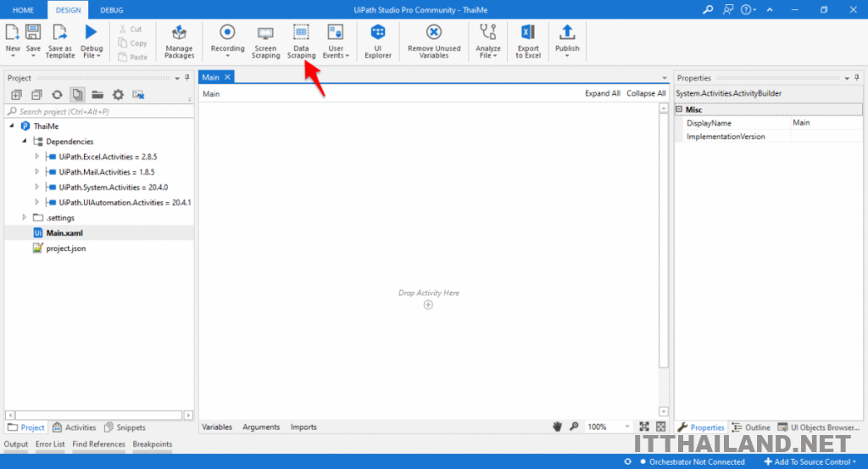Create a New workflow file
Image resolution: width=868 pixels, height=469 pixels.
coord(13,41)
